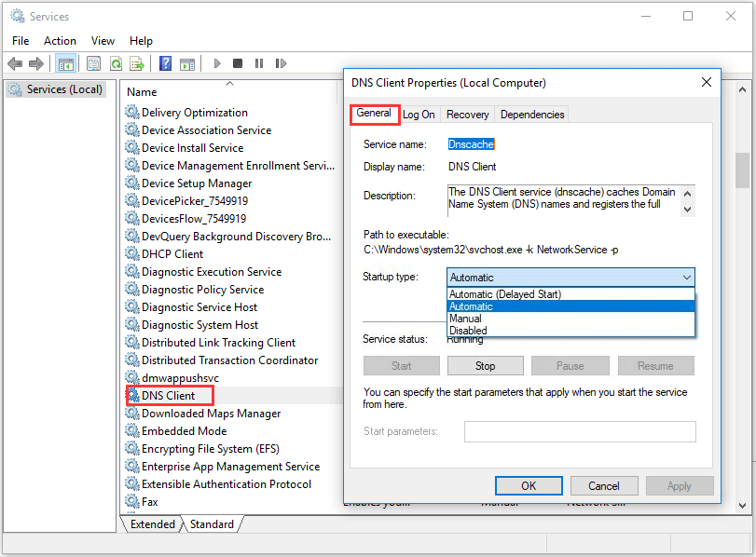Click the Apply button
The image size is (756, 557).
click(x=680, y=485)
